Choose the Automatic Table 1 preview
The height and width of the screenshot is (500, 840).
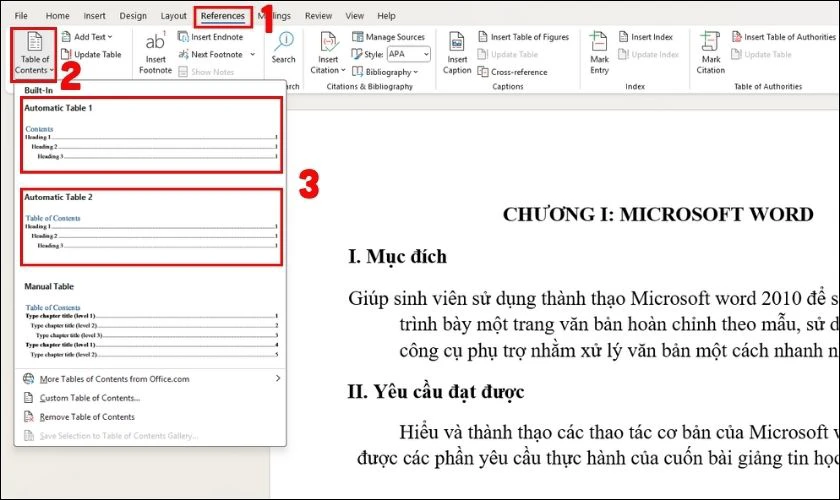coord(151,135)
